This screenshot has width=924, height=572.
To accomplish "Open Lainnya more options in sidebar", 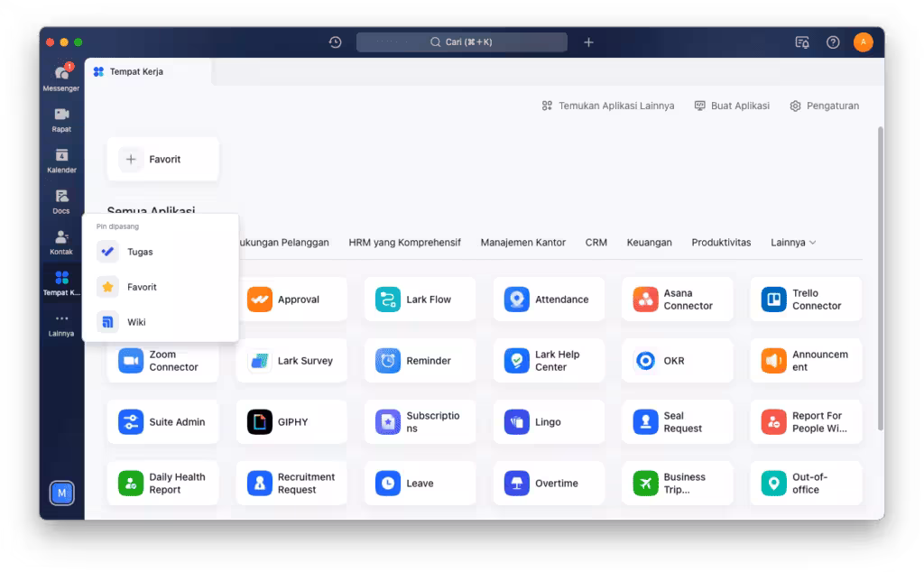I will pos(61,325).
